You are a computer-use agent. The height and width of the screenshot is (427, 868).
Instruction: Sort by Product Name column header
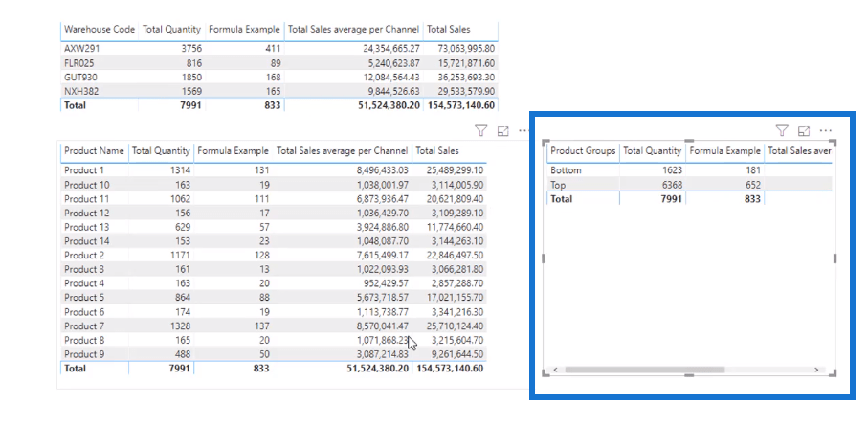(94, 150)
